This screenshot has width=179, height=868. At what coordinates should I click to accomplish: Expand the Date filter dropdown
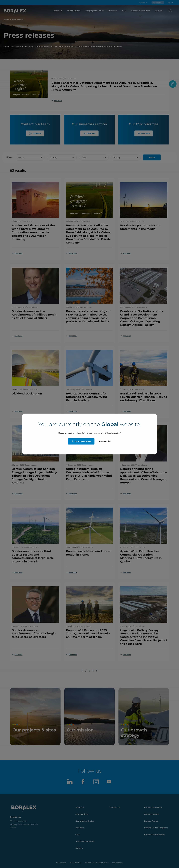[94, 157]
